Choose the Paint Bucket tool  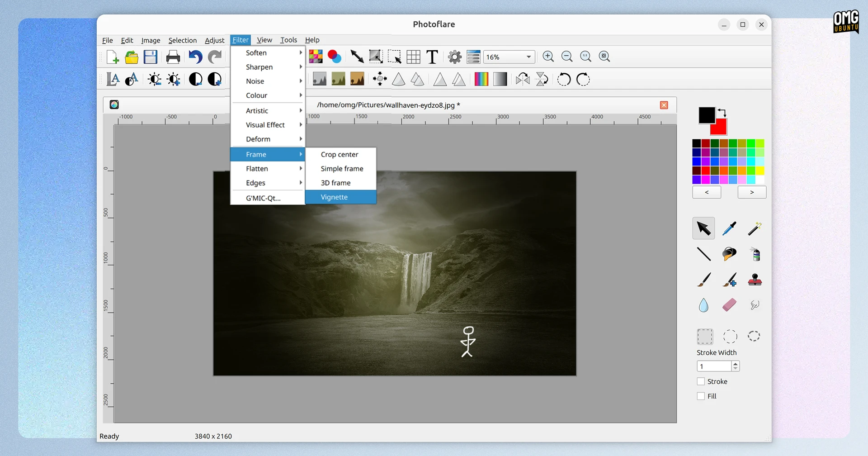pyautogui.click(x=729, y=254)
